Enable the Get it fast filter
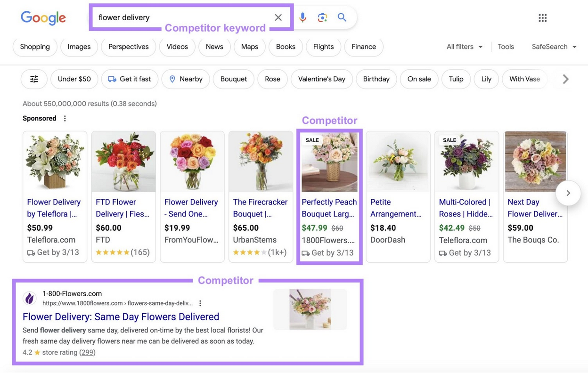This screenshot has width=588, height=373. point(130,79)
